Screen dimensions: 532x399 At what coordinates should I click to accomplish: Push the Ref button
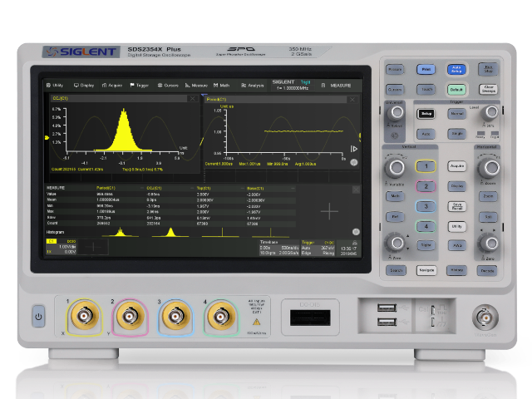[x=395, y=216]
